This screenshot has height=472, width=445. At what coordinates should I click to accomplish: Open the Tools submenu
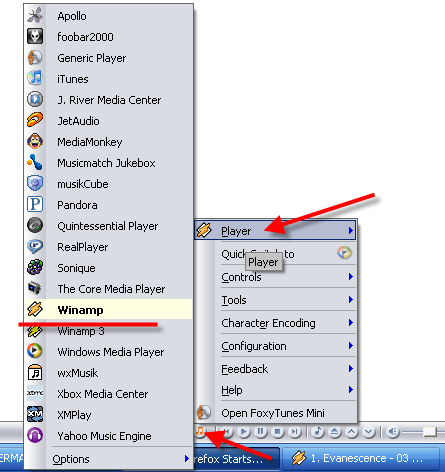(x=275, y=300)
